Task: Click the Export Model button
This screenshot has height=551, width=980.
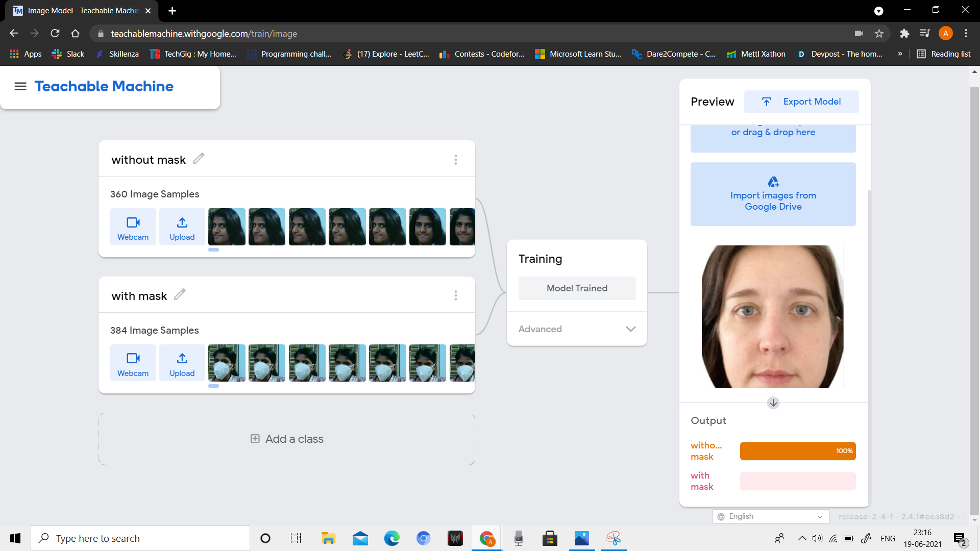Action: click(x=801, y=102)
